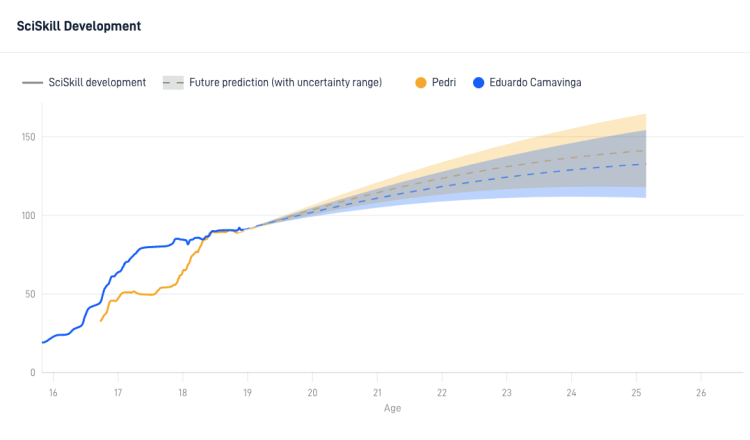Click the orange Pedri legend dot

click(420, 83)
